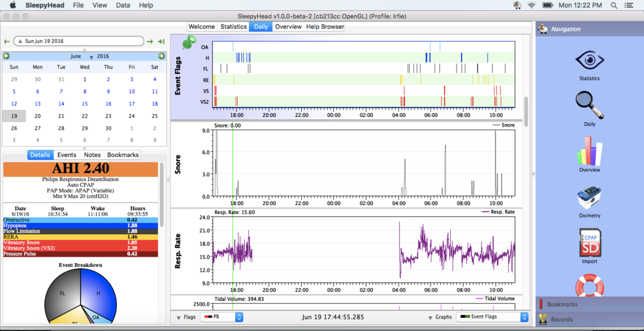This screenshot has height=331, width=644.
Task: Open the Bookmarks panel in the sidebar
Action: 589,305
